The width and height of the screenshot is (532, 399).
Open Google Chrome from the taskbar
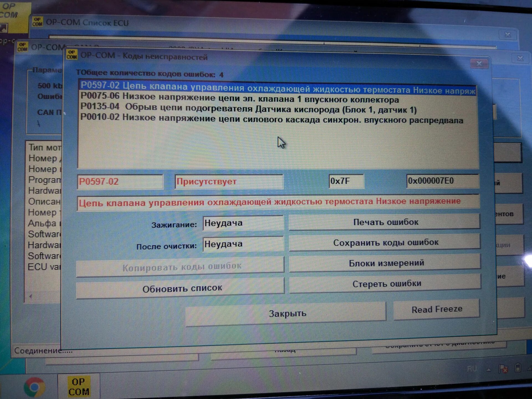(x=34, y=387)
